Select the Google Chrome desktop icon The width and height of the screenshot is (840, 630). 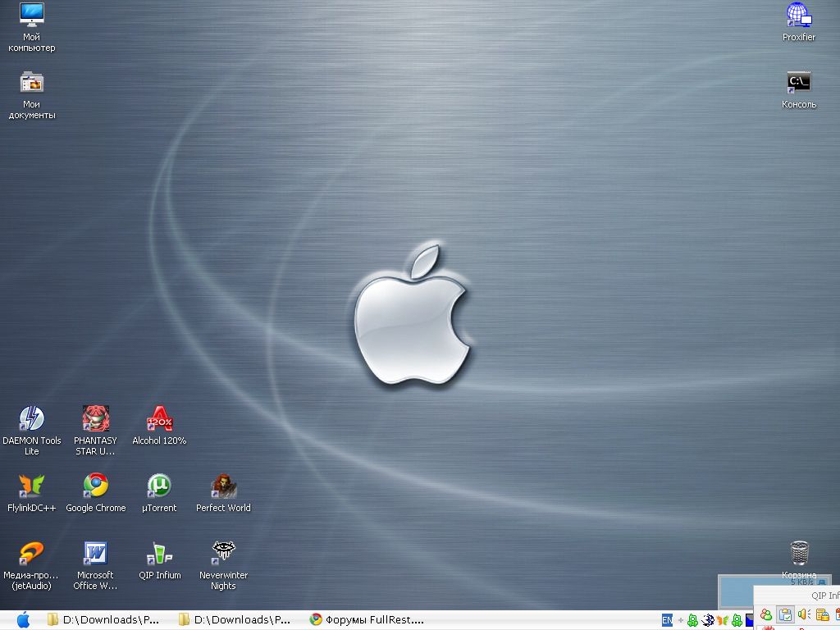pos(95,493)
